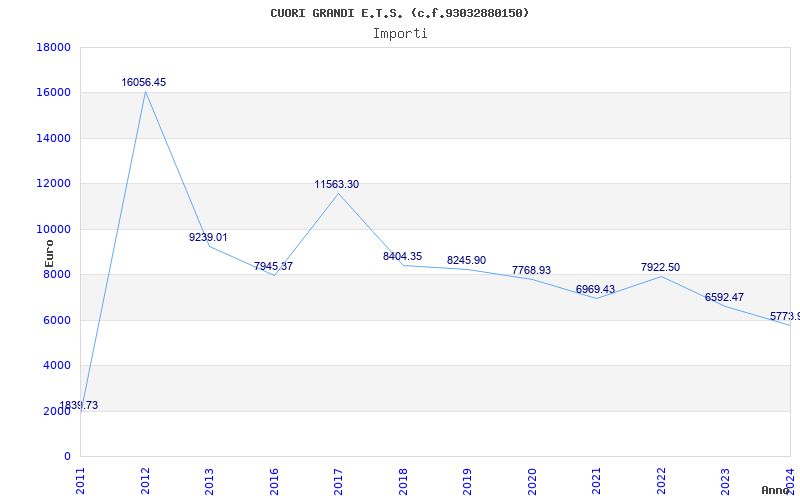Click the 14000 y-axis label

point(53,138)
